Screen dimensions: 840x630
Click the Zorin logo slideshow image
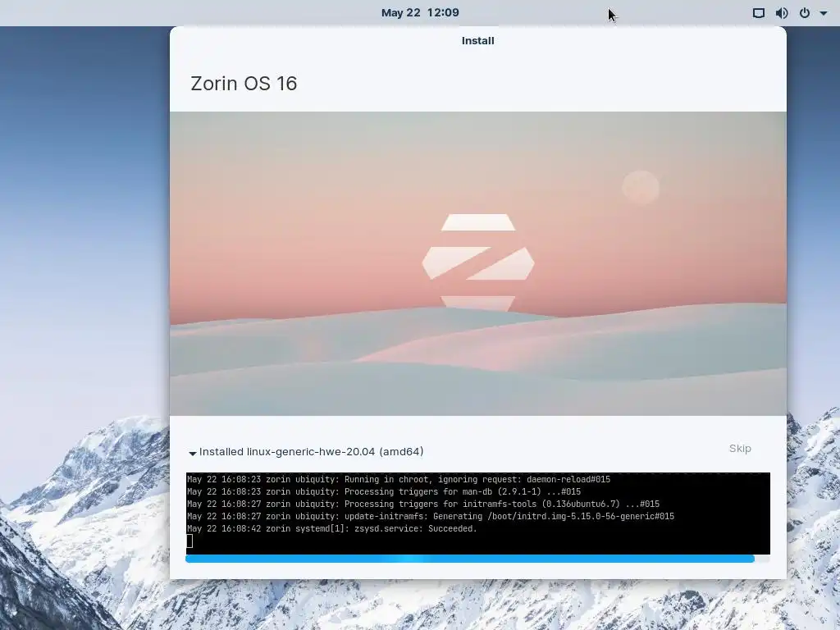pos(478,263)
